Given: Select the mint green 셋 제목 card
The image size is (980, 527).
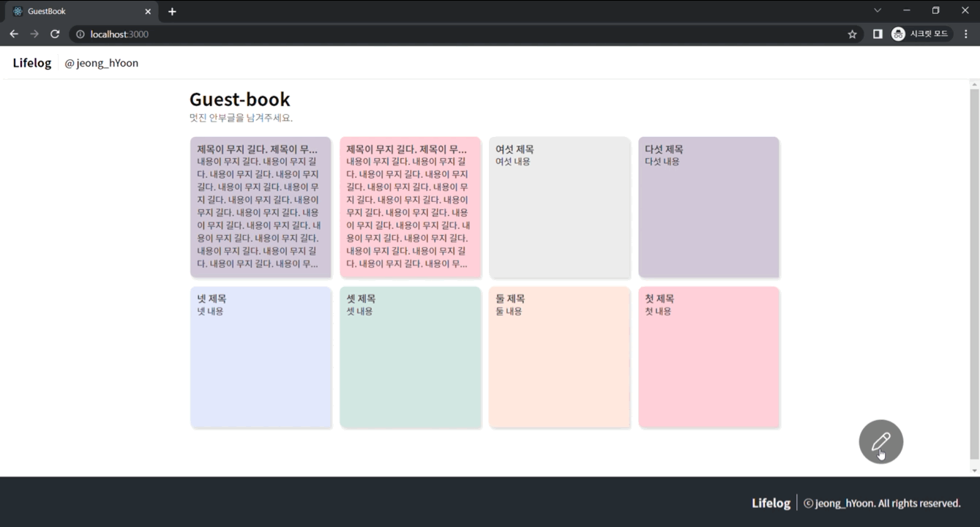Looking at the screenshot, I should click(410, 357).
